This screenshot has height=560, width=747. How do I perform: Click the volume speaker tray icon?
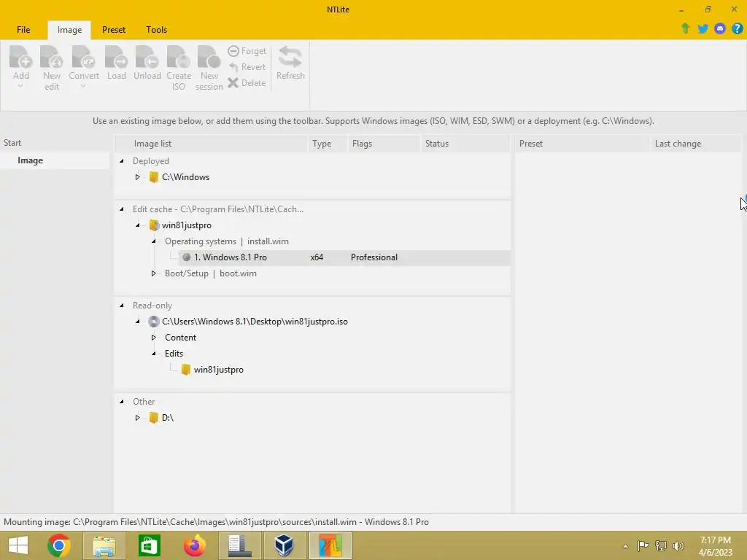tap(678, 545)
